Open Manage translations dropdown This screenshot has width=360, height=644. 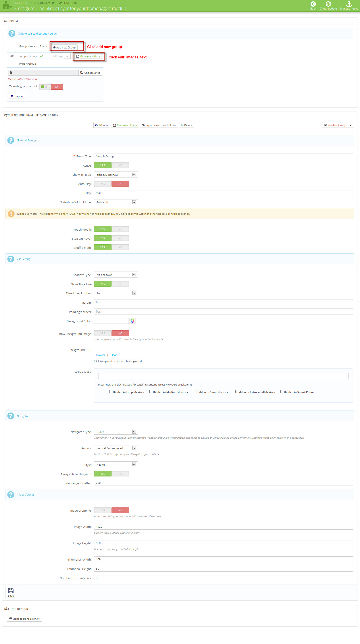(x=24, y=619)
